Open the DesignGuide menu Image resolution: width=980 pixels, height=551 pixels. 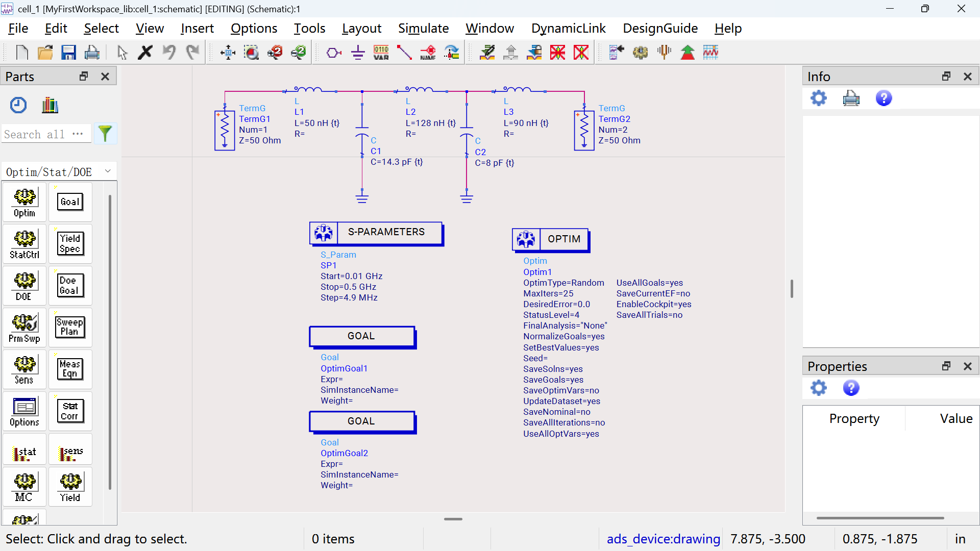pyautogui.click(x=660, y=28)
